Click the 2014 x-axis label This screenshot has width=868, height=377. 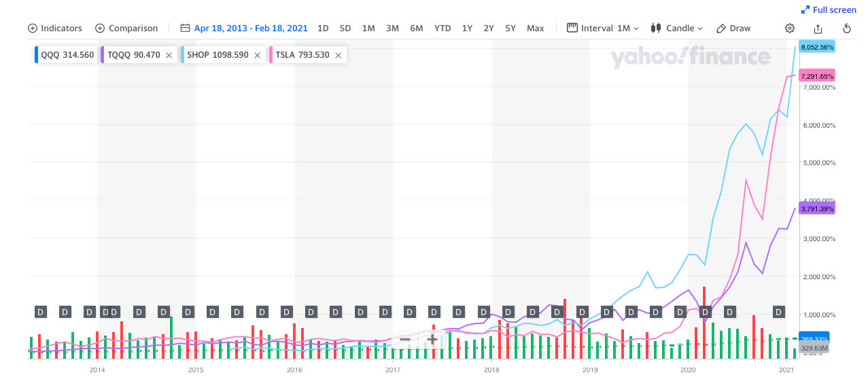[x=97, y=370]
